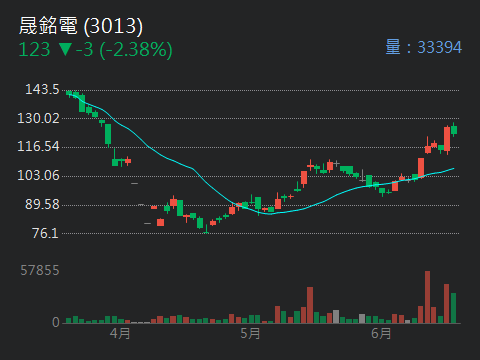Click the tall red volume bar in mid-May
Screen dimensions: 480x360
point(310,305)
